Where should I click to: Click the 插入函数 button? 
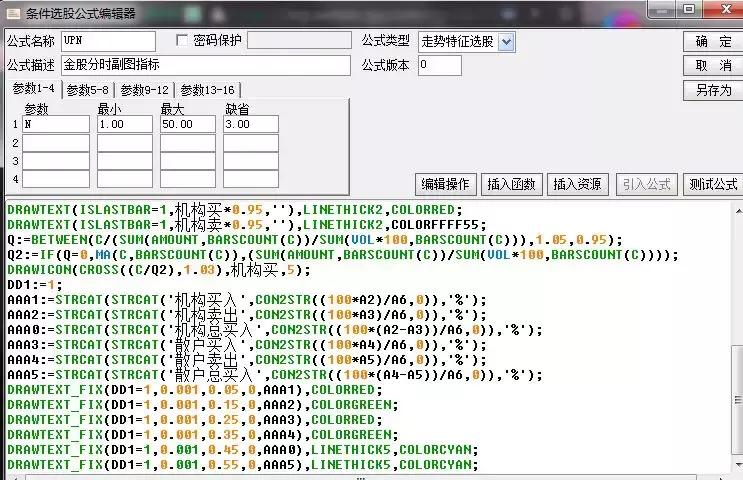click(511, 184)
